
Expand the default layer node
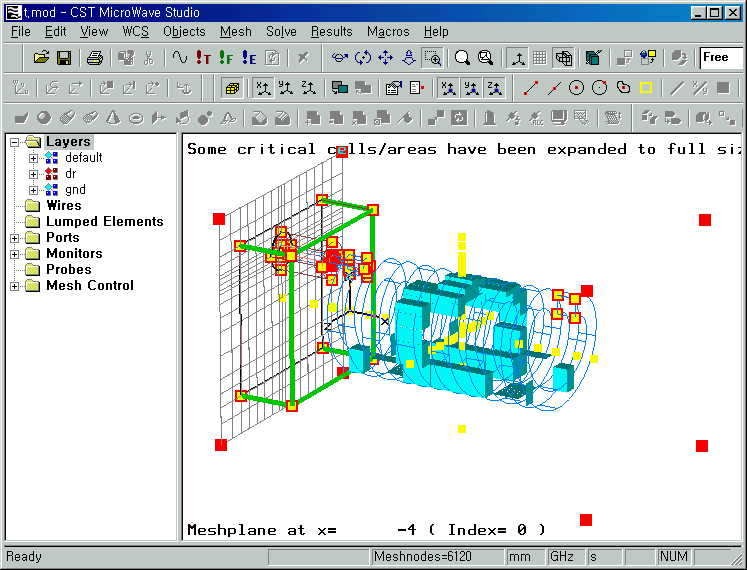[33, 158]
